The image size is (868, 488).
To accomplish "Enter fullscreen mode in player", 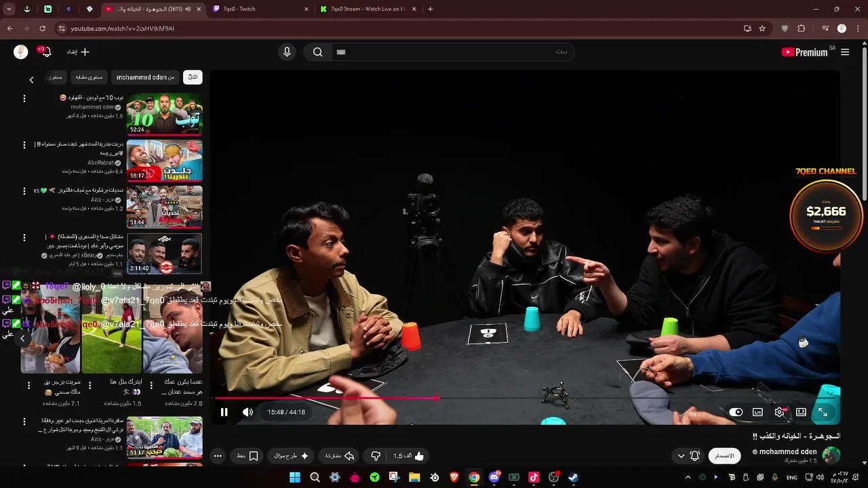I will coord(823,412).
